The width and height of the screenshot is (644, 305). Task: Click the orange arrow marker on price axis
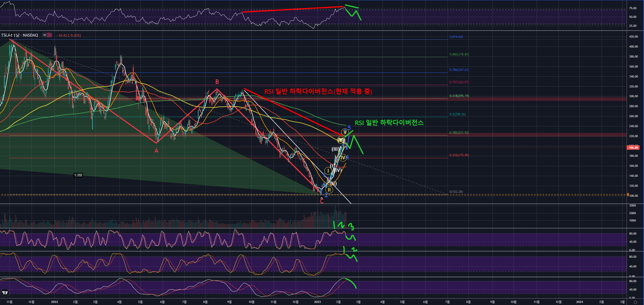click(x=628, y=195)
